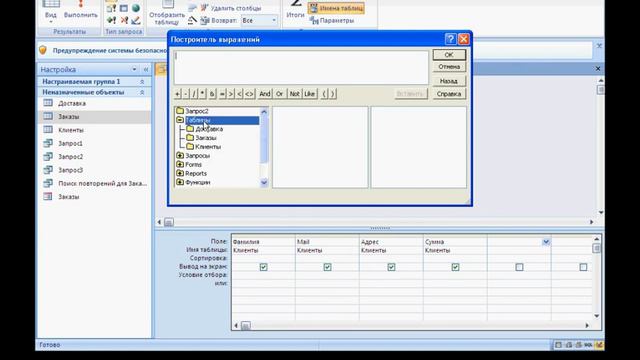Insert the Or operator
Image resolution: width=640 pixels, height=360 pixels.
[x=279, y=94]
